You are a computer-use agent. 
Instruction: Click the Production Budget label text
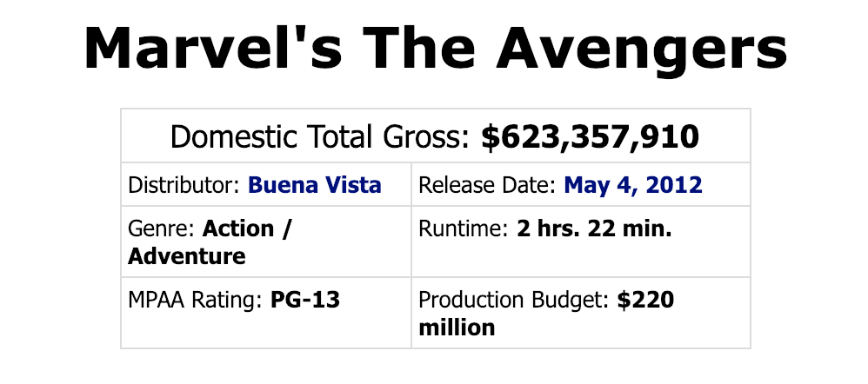click(x=515, y=301)
